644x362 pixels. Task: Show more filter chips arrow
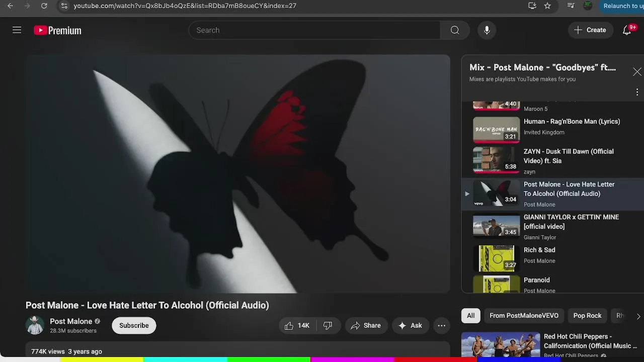pyautogui.click(x=638, y=316)
